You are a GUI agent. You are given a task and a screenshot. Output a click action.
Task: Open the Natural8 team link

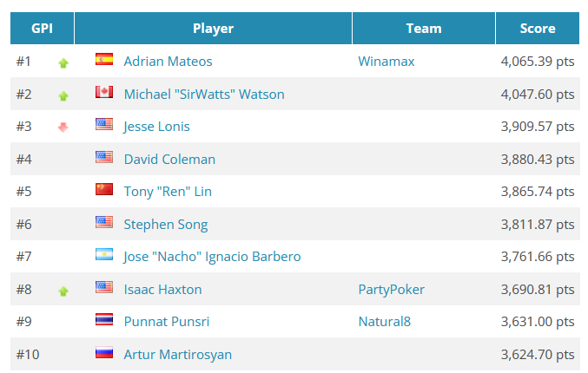tap(385, 322)
